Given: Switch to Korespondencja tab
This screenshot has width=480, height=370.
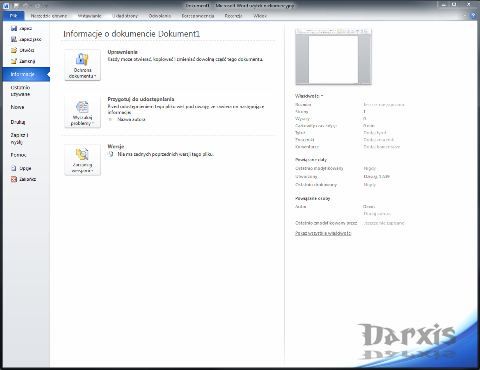Looking at the screenshot, I should (198, 16).
